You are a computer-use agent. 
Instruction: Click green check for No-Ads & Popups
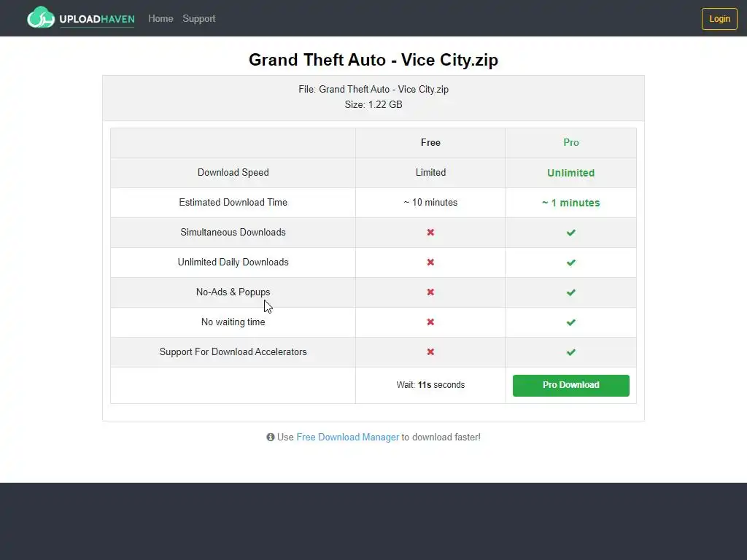click(x=571, y=292)
